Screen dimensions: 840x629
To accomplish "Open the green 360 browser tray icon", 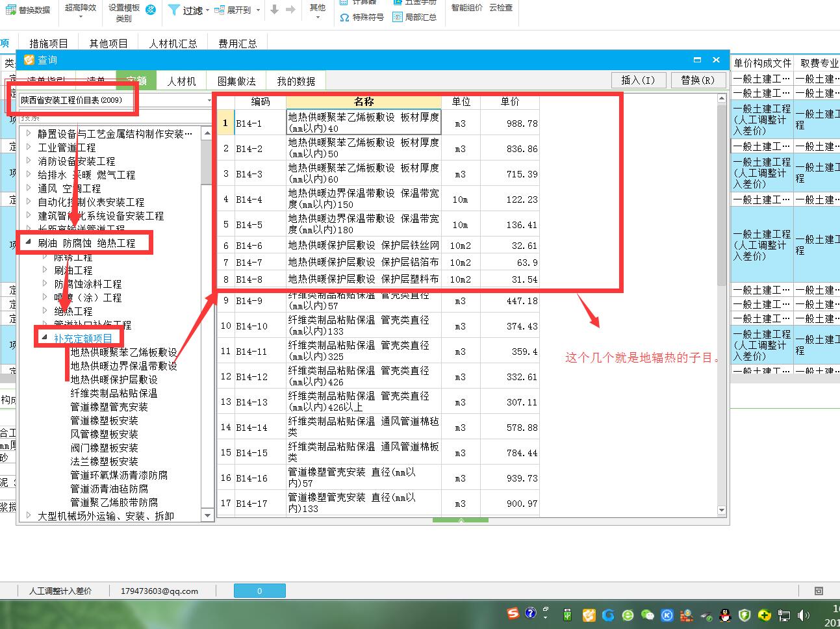I will [x=628, y=614].
